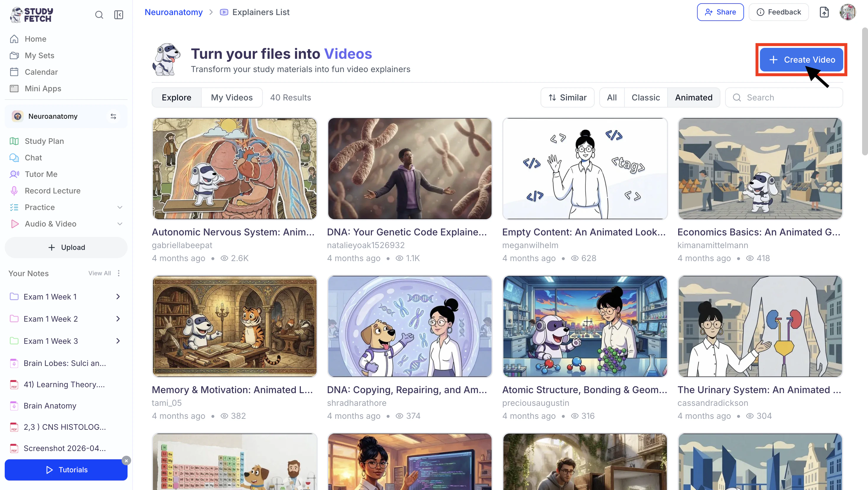Click author name kimanamittelmann
The image size is (868, 490).
pos(713,245)
